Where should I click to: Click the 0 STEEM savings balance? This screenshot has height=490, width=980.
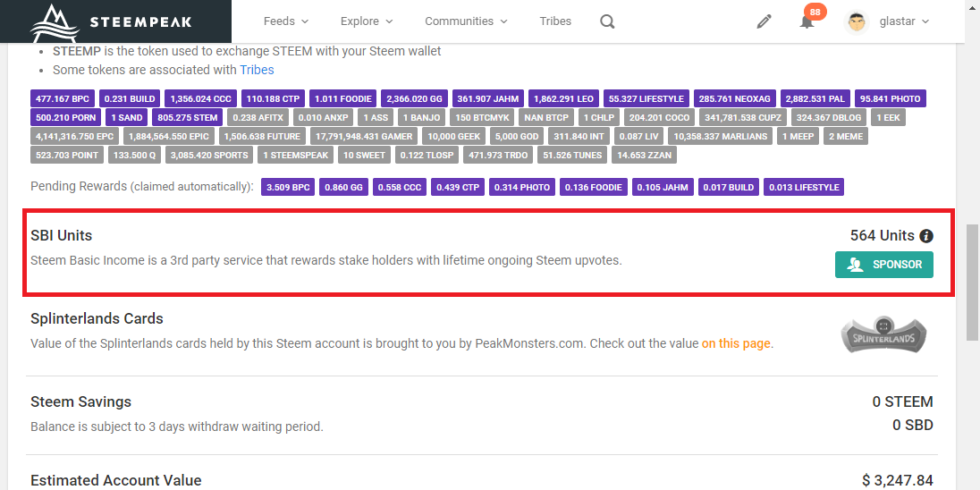(902, 401)
